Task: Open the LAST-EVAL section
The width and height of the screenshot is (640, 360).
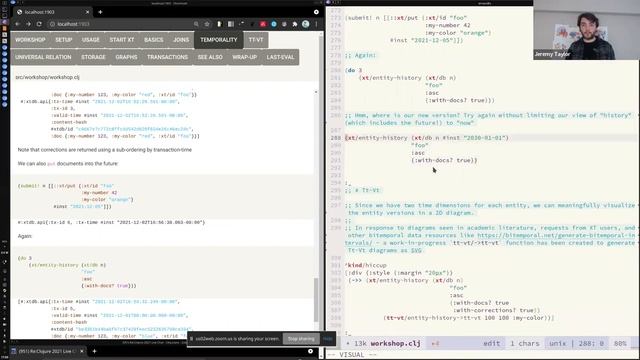Action: [280, 57]
